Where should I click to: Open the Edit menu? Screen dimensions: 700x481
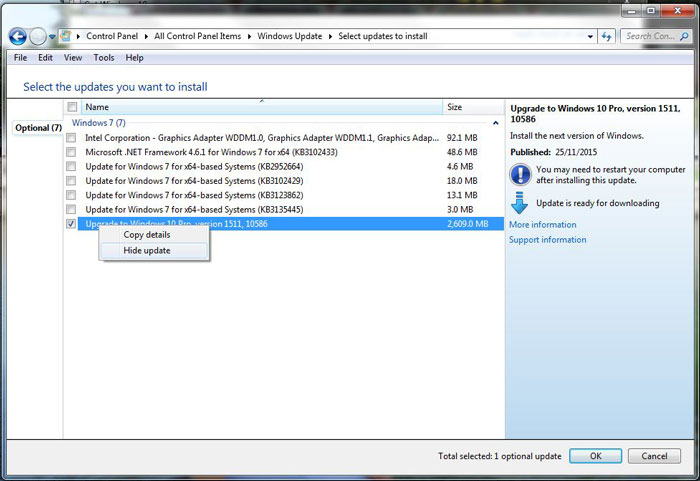tap(45, 58)
